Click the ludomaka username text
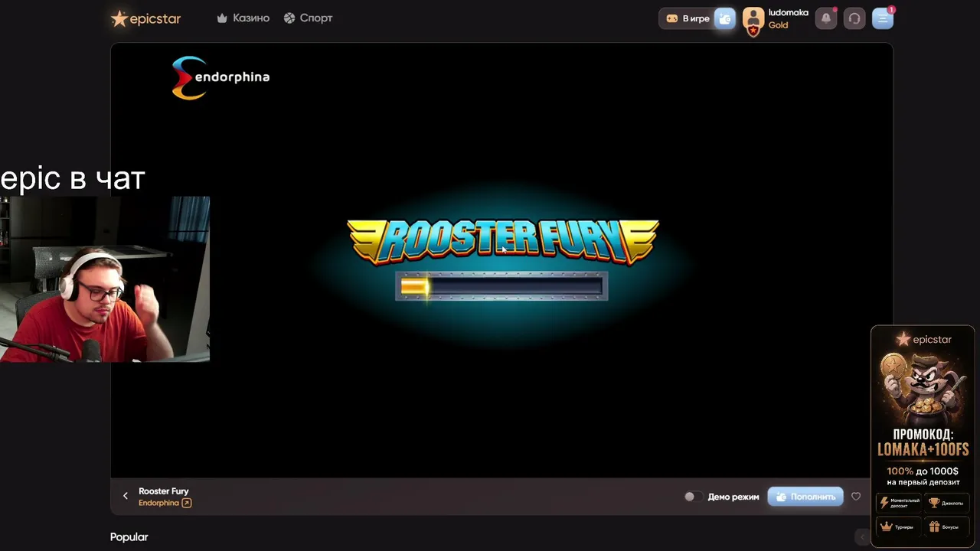 [789, 13]
